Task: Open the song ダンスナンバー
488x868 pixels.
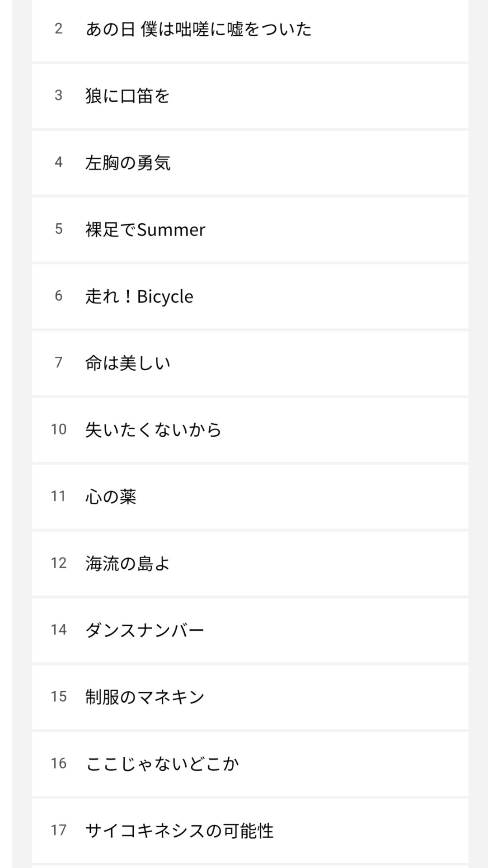Action: tap(145, 630)
